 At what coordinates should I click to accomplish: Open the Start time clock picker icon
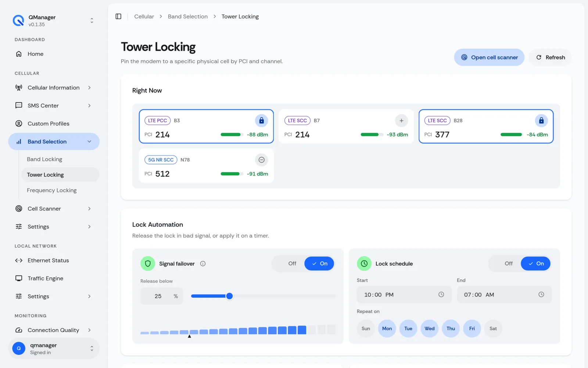click(441, 294)
